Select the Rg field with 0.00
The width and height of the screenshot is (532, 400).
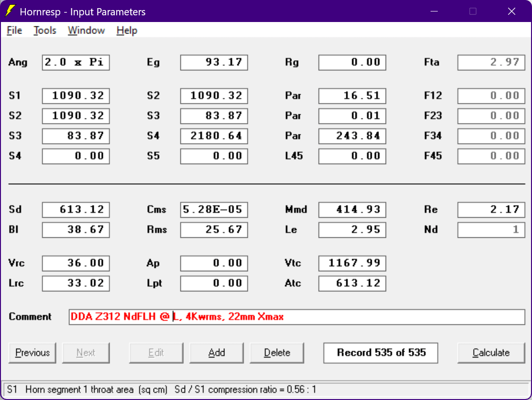352,62
